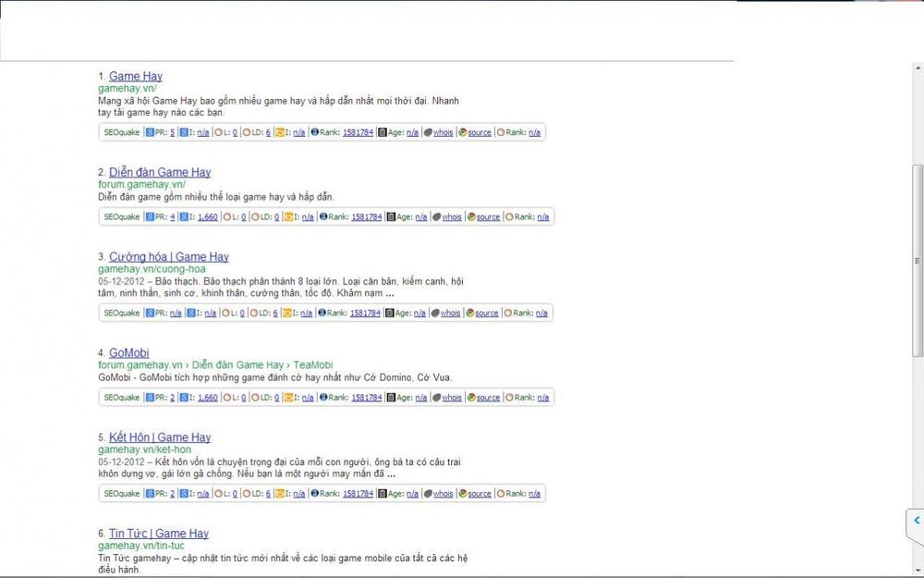
Task: Open the 'Cường hóa | Game Hay' result
Action: 168,256
